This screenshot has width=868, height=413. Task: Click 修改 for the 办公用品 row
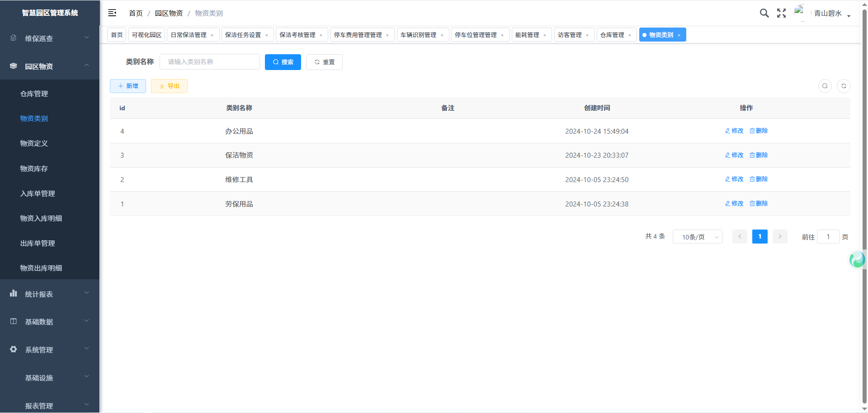coord(734,131)
